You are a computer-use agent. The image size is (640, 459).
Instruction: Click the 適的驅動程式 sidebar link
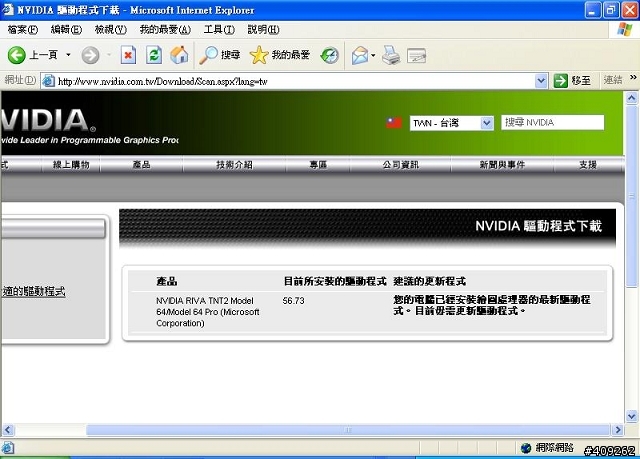33,291
